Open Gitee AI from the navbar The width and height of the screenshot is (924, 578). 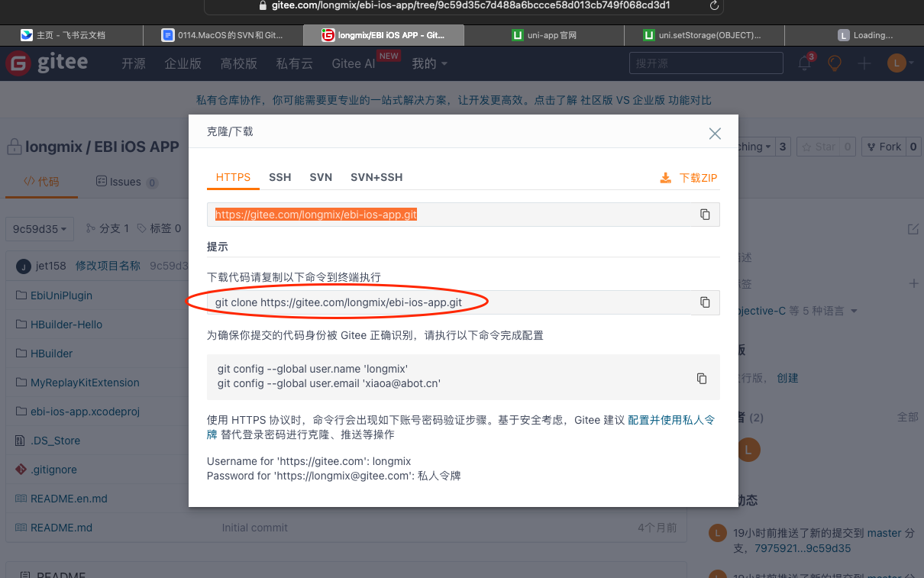(354, 63)
